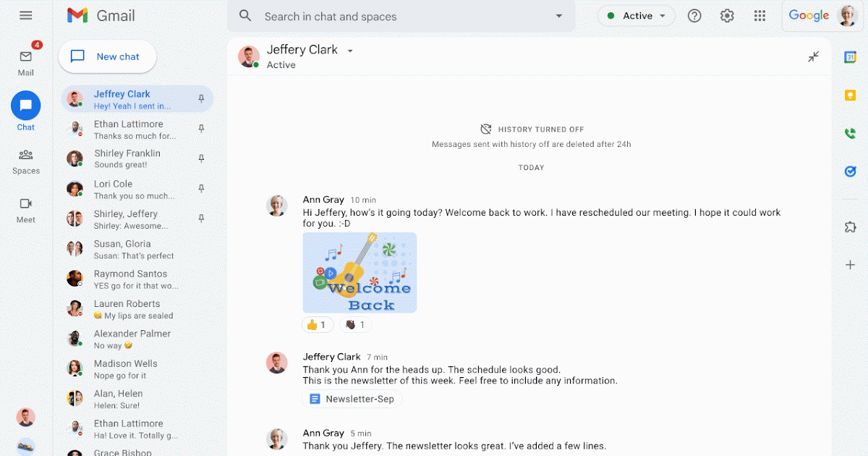This screenshot has height=456, width=868.
Task: Toggle pin on Ethan Lattimore chat
Action: [x=201, y=128]
